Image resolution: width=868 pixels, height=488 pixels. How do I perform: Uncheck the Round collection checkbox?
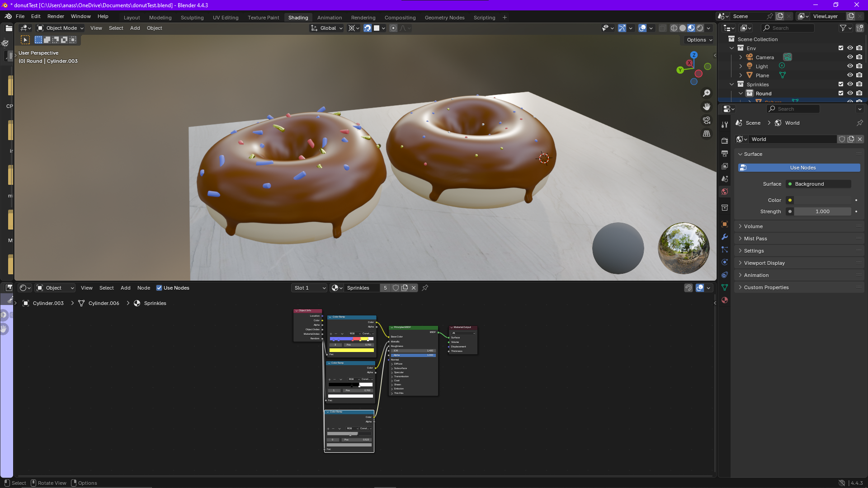(841, 93)
